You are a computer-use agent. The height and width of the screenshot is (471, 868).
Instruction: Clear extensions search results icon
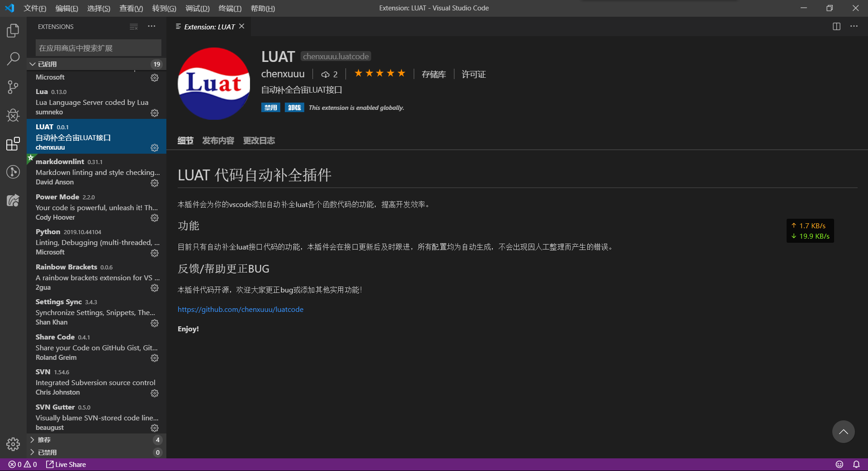coord(134,27)
